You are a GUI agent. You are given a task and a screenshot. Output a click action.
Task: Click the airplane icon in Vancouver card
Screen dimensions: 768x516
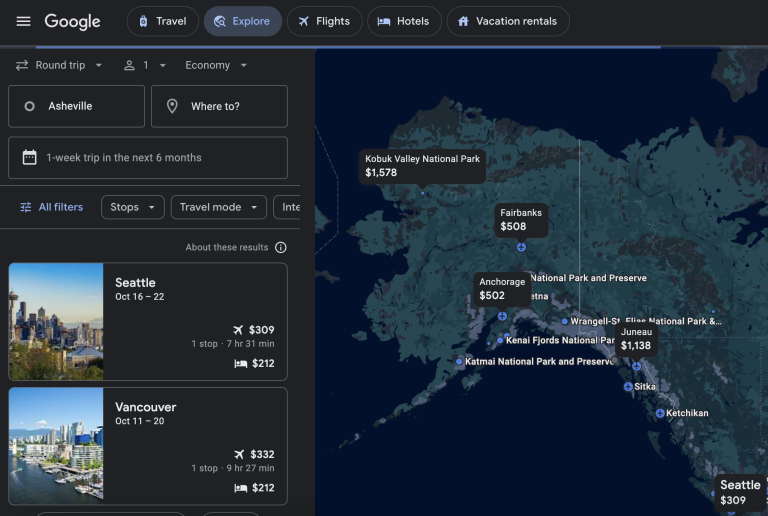[239, 454]
